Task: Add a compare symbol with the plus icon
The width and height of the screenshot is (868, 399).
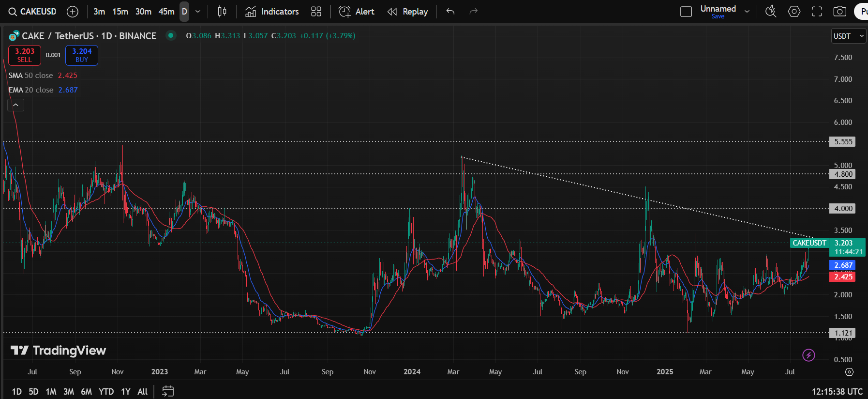Action: pos(73,12)
